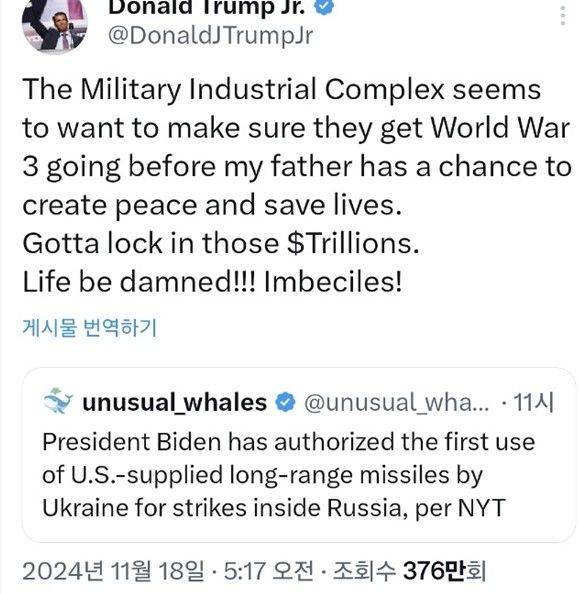Image resolution: width=579 pixels, height=594 pixels.
Task: Open the 조회수 376만회 view count
Action: tap(409, 571)
